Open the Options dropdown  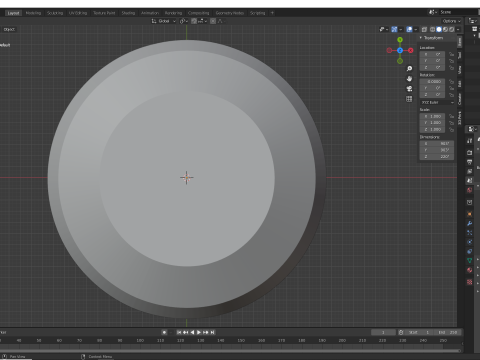(x=452, y=21)
